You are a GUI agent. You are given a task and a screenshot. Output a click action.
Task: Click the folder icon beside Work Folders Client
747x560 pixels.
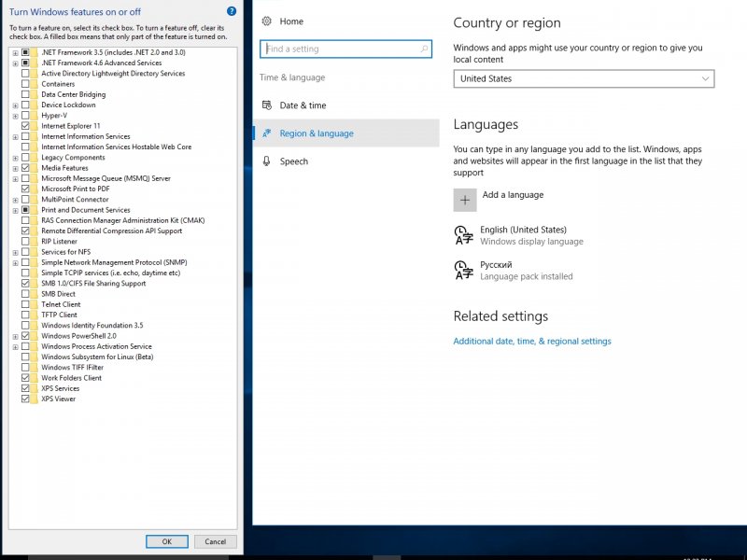click(x=34, y=378)
